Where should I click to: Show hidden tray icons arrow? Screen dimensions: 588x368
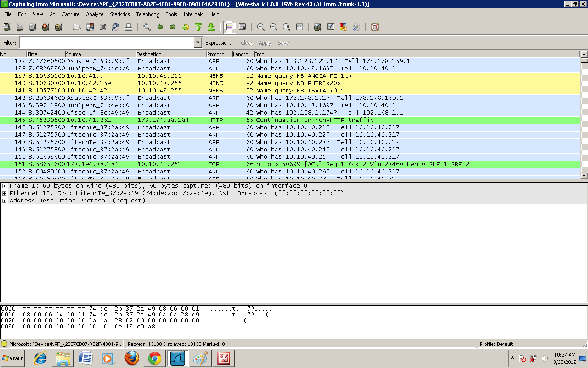click(512, 358)
